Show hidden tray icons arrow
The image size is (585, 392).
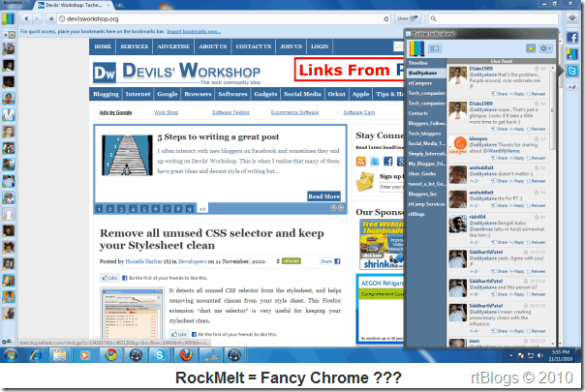510,356
